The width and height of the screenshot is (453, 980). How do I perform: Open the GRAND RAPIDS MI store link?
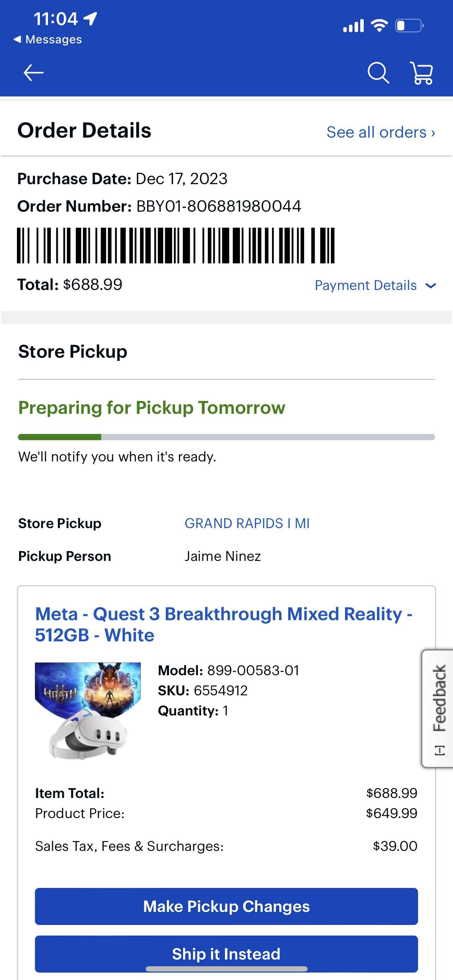[247, 524]
